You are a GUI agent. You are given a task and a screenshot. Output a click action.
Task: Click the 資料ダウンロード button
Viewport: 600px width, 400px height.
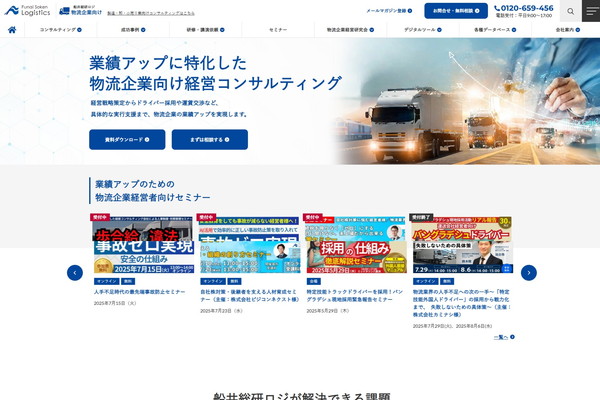click(127, 140)
